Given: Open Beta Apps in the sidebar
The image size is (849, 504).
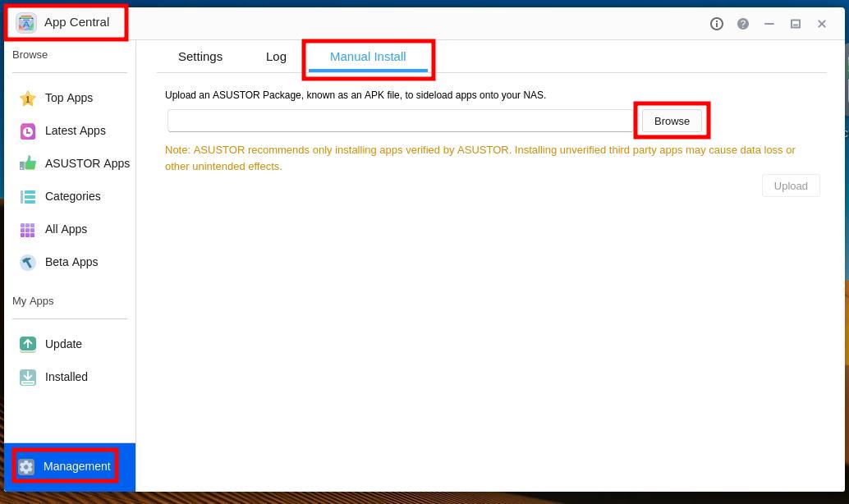Looking at the screenshot, I should 28,262.
